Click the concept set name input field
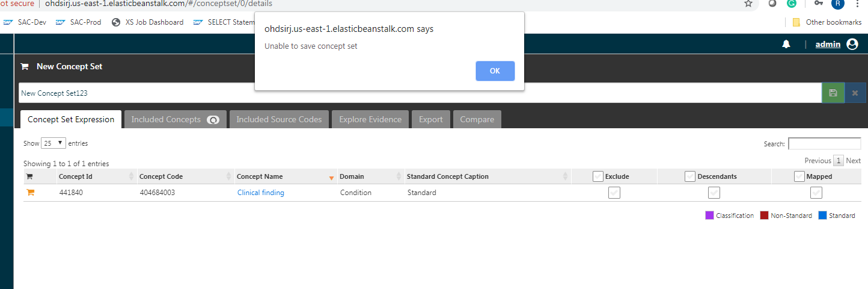This screenshot has width=868, height=289. coord(420,93)
